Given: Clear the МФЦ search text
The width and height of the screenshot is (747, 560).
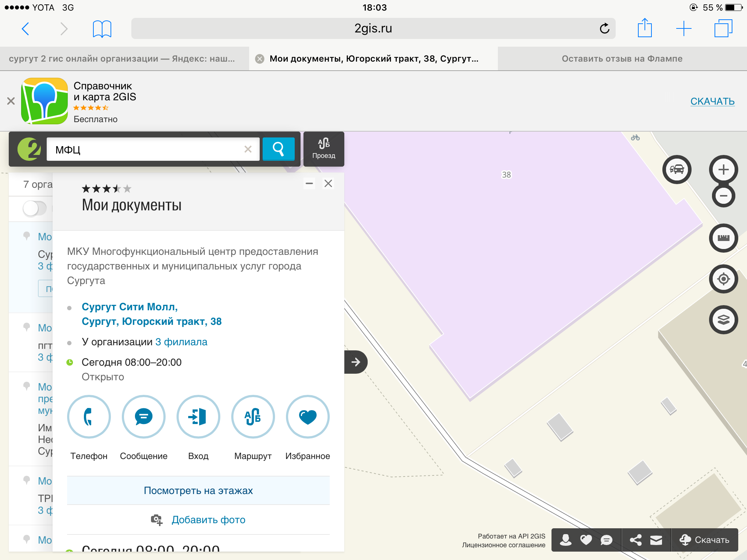Looking at the screenshot, I should (248, 149).
